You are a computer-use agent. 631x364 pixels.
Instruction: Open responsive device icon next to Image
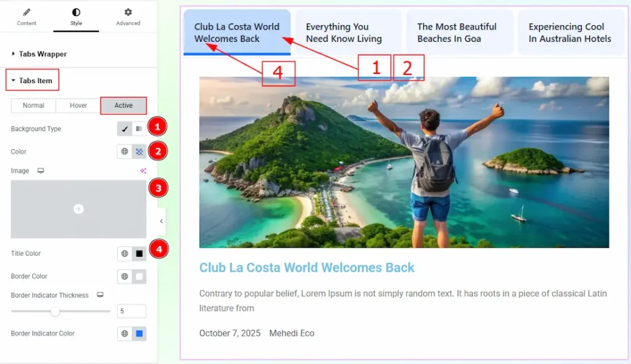tap(41, 171)
